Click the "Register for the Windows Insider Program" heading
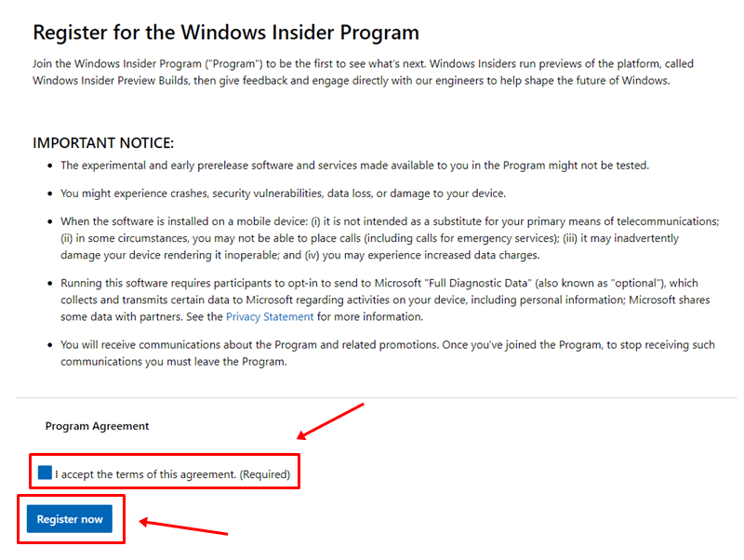Image resolution: width=744 pixels, height=560 pixels. coord(226,33)
